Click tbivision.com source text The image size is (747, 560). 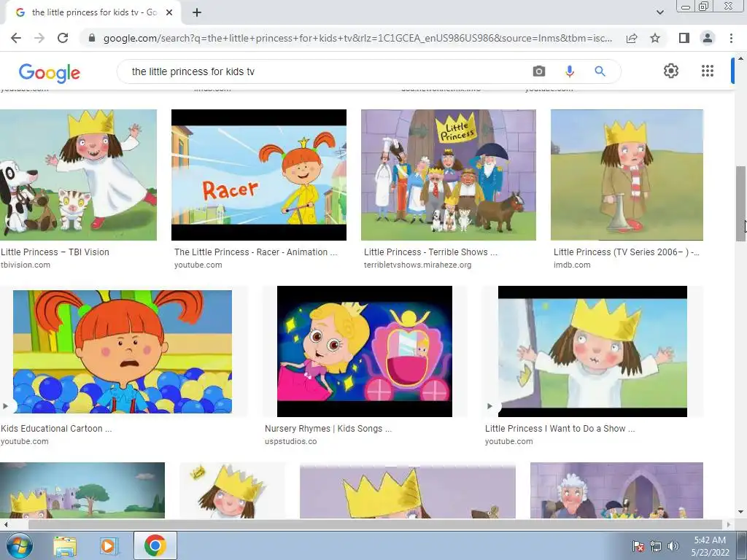tap(26, 265)
